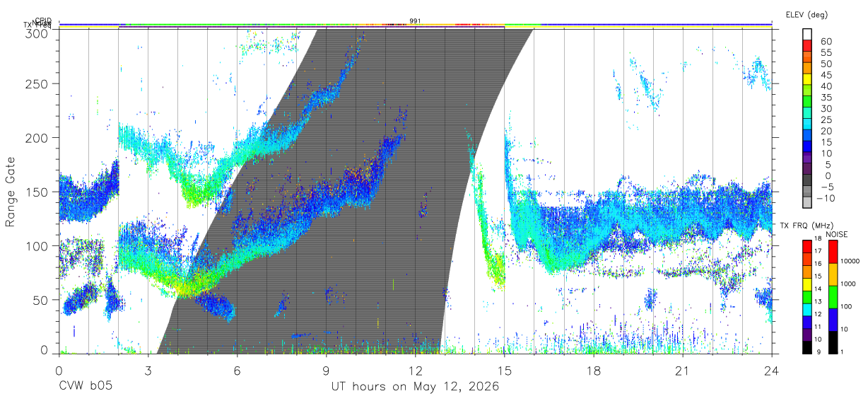The image size is (868, 401).
Task: Click the UT hour 6 tick label
Action: 237,371
